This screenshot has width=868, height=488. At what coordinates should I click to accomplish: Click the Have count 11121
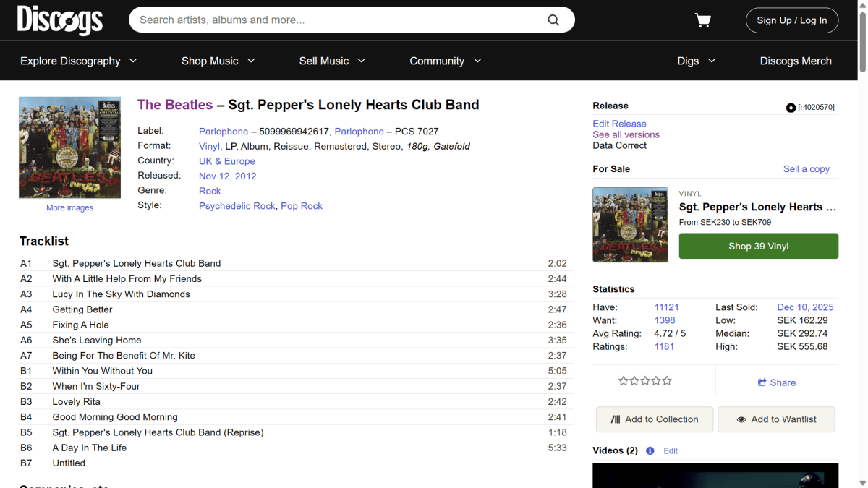667,307
